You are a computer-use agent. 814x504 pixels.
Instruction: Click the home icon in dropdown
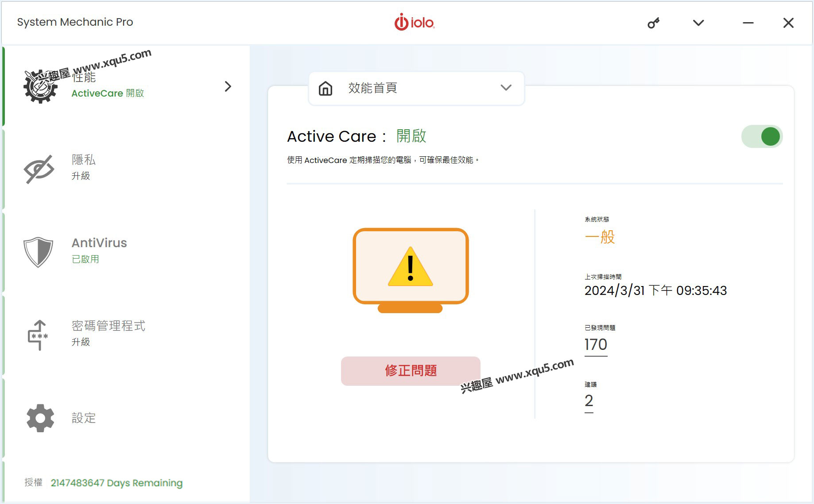[326, 88]
